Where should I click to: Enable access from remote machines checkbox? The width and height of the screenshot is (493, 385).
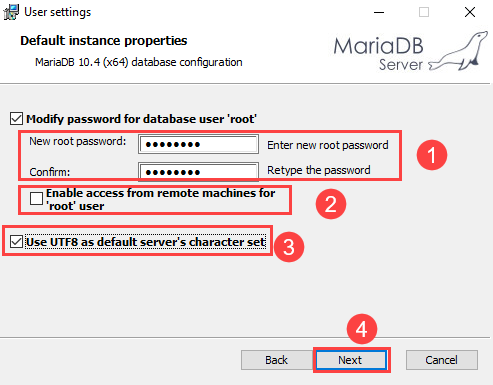pos(36,198)
